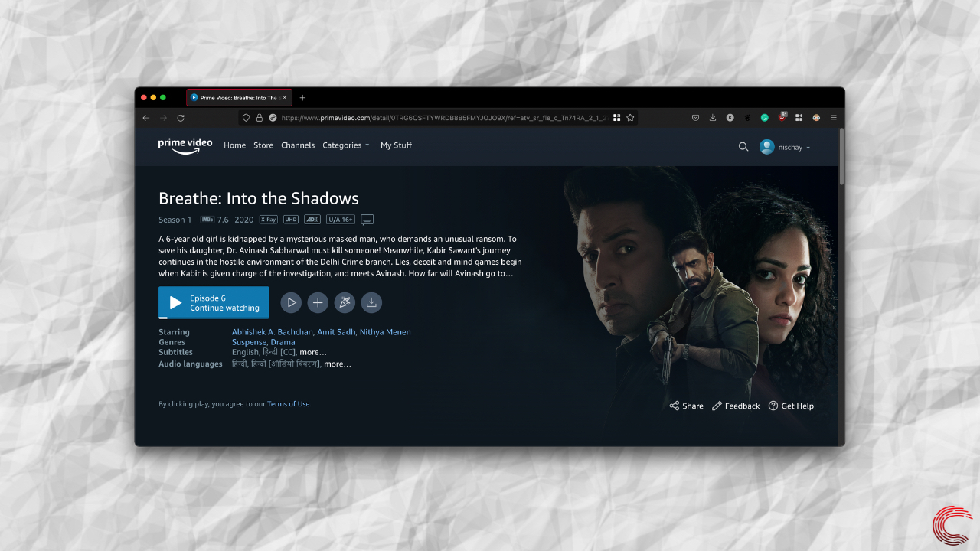Expand more subtitles languages

pyautogui.click(x=313, y=353)
